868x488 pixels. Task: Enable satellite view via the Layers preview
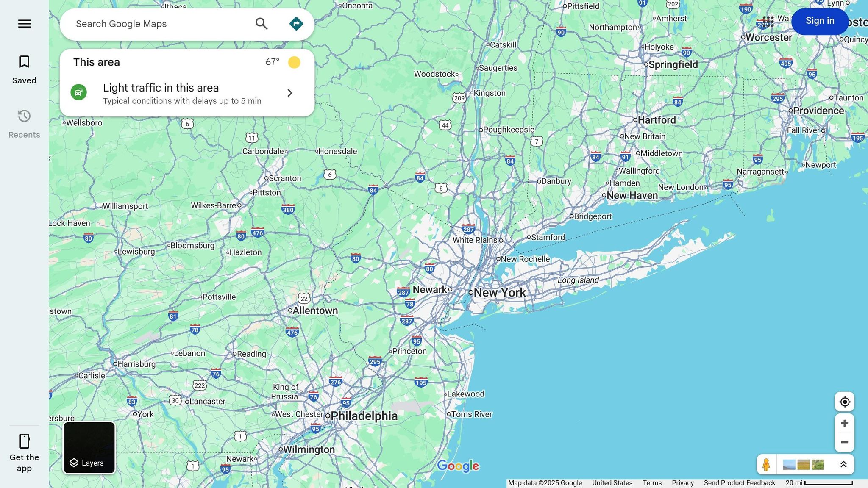(x=89, y=447)
